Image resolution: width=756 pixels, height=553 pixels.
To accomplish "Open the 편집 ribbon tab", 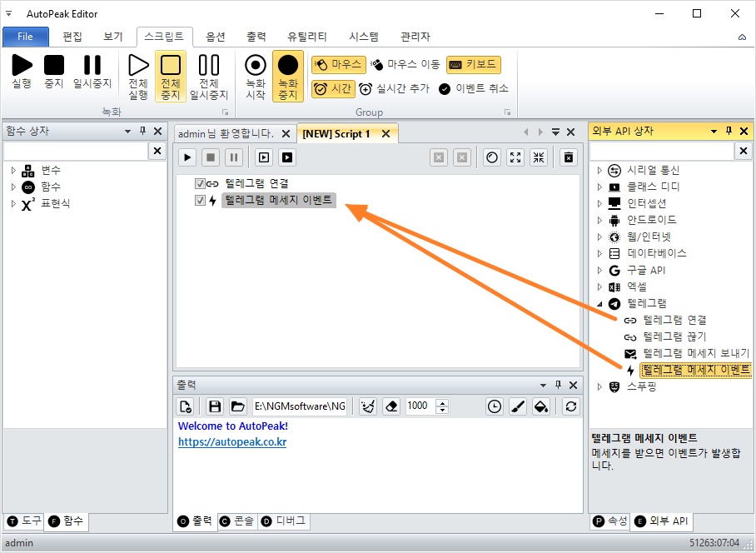I will click(x=72, y=37).
